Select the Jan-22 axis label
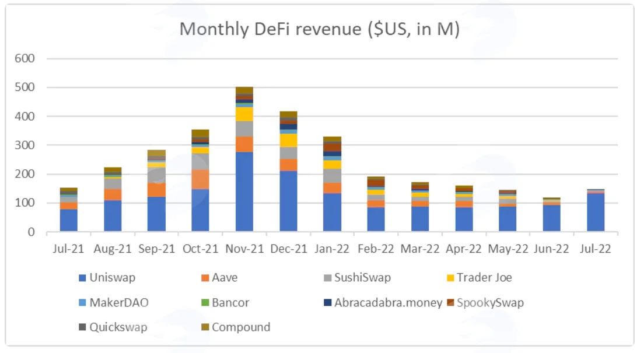644x353 pixels. 332,249
